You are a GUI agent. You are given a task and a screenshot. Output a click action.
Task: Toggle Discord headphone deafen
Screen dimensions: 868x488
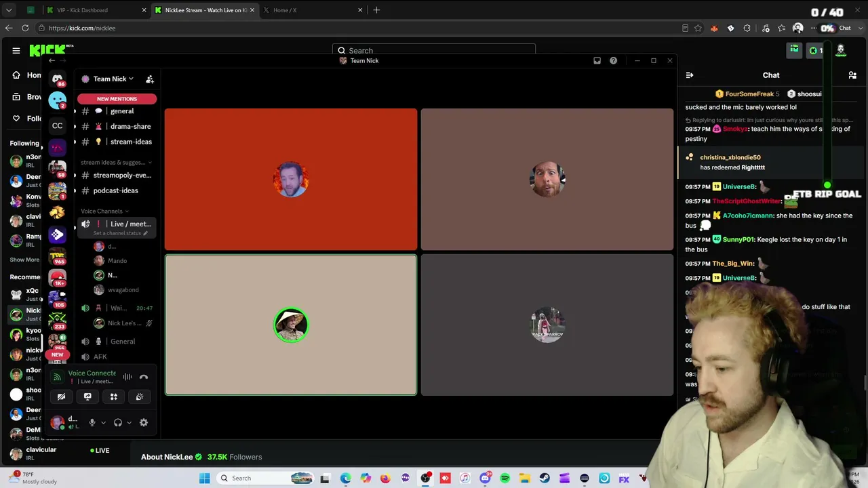pyautogui.click(x=118, y=423)
